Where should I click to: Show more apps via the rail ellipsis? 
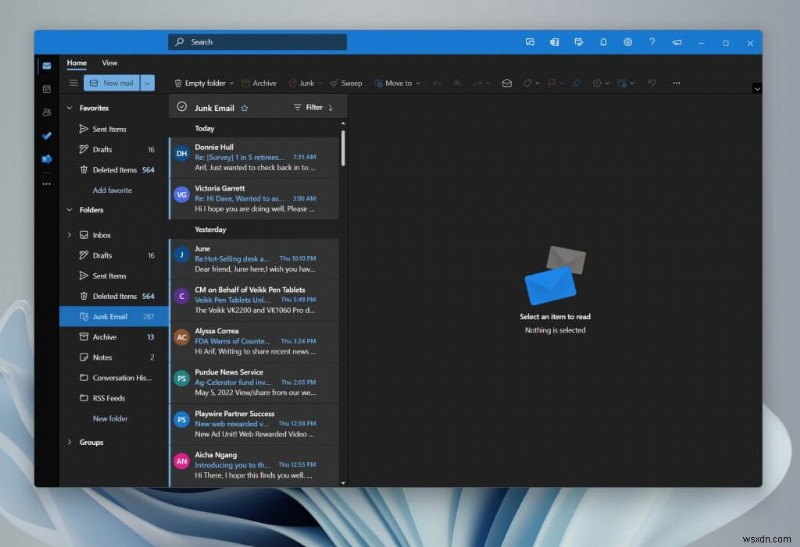click(47, 184)
